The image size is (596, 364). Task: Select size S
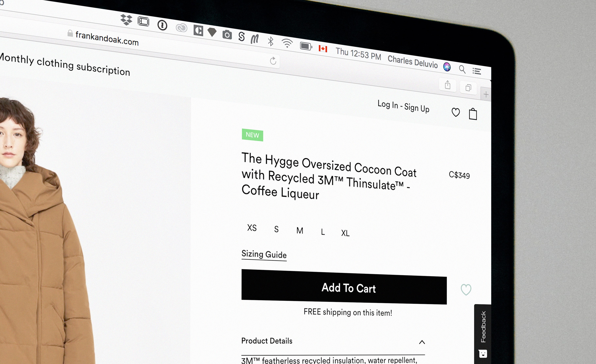click(276, 229)
